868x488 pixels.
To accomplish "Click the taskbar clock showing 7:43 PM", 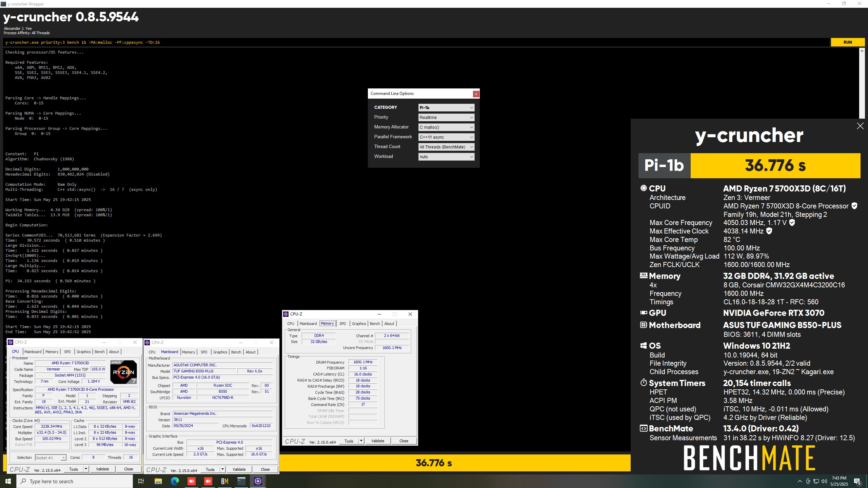I will [x=839, y=481].
